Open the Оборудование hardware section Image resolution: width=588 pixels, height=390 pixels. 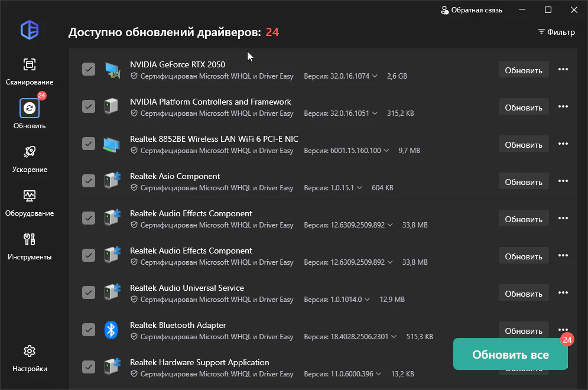click(30, 203)
